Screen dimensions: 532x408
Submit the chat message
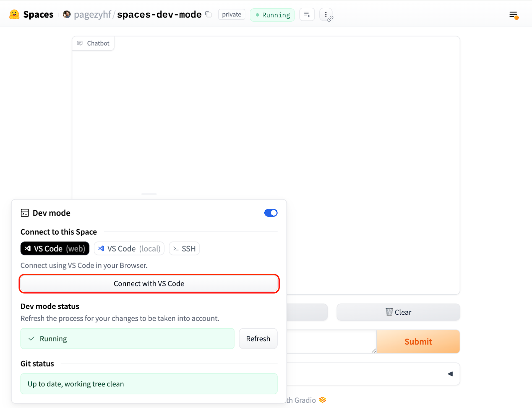(x=418, y=342)
